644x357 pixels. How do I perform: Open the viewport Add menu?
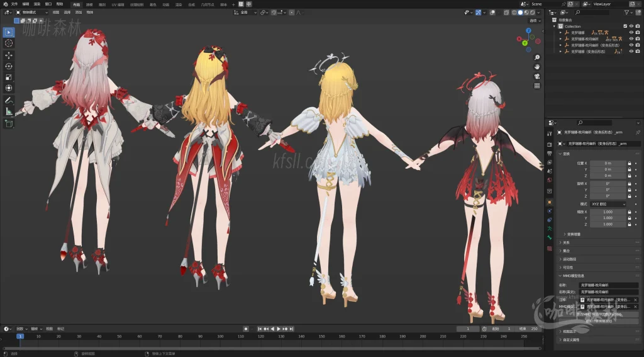click(79, 13)
